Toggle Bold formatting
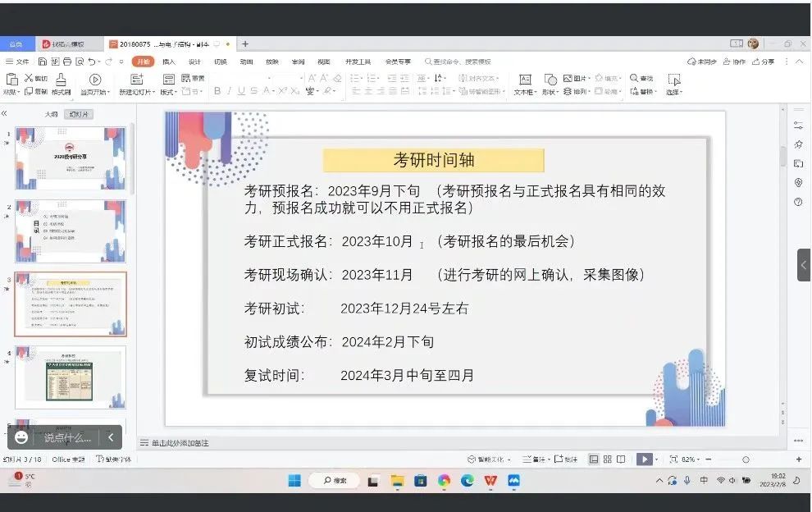The height and width of the screenshot is (512, 812). [x=217, y=91]
